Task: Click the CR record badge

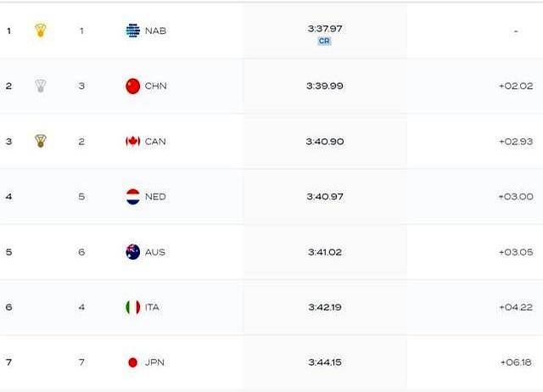Action: click(x=324, y=41)
